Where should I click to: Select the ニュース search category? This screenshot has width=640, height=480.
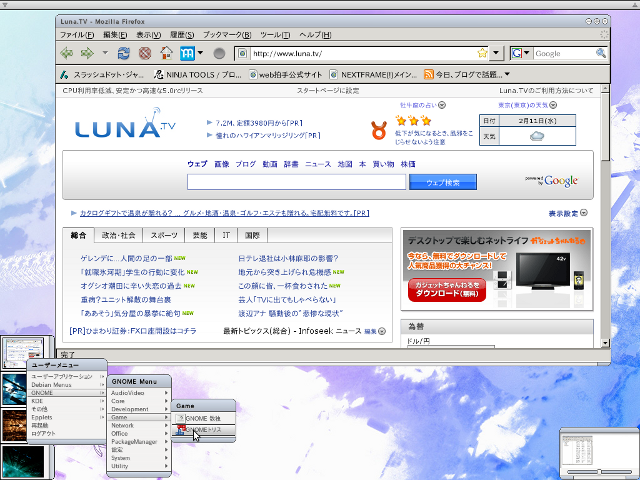318,164
